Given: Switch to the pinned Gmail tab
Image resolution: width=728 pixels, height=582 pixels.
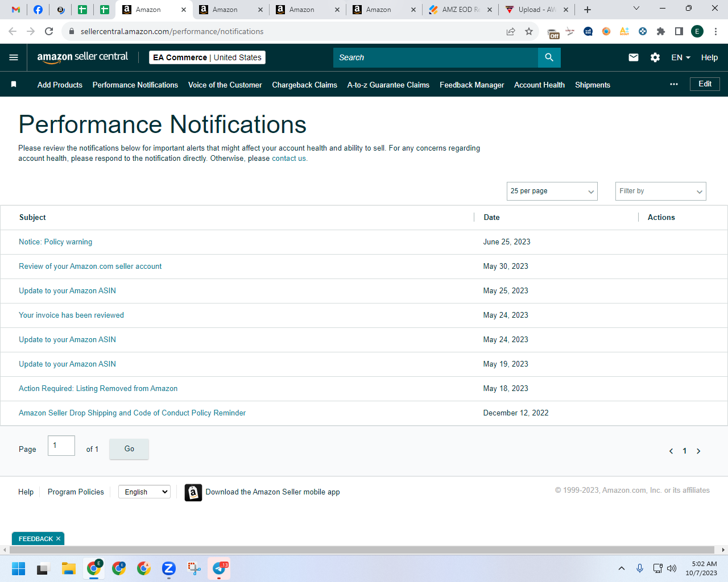Looking at the screenshot, I should click(x=16, y=10).
